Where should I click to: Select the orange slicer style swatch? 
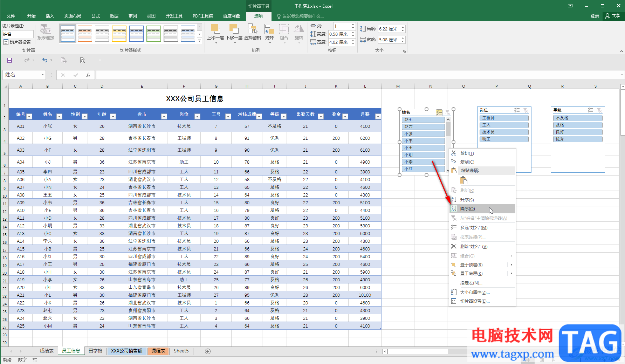[x=85, y=34]
